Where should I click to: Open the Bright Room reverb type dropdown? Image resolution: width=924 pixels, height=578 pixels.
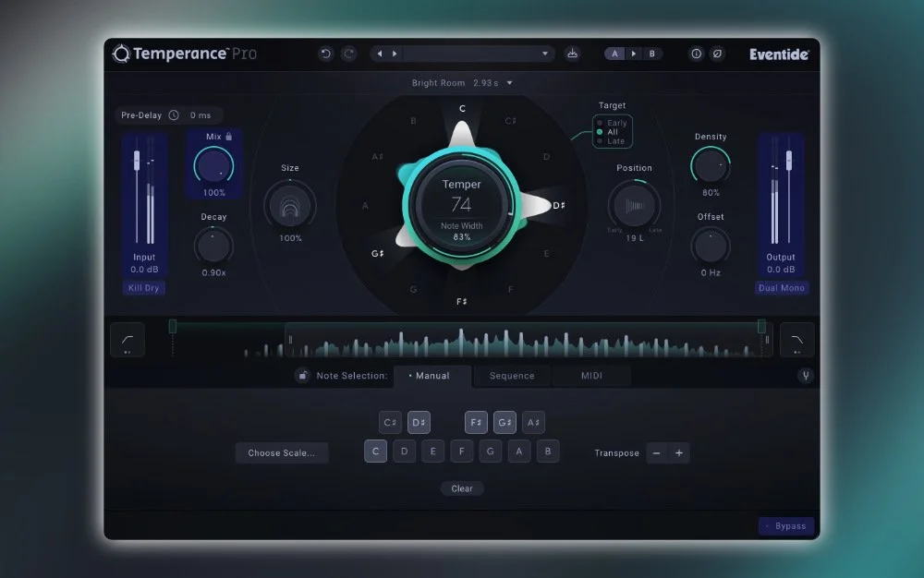coord(462,83)
